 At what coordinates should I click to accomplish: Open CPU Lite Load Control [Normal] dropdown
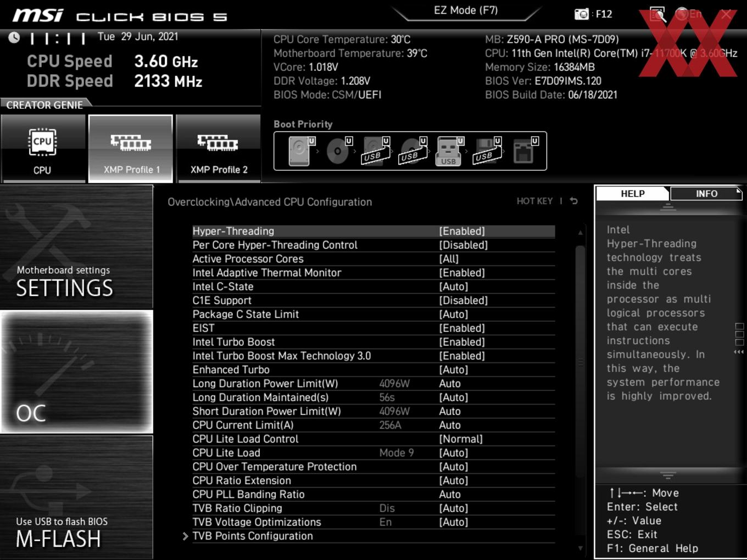(461, 439)
